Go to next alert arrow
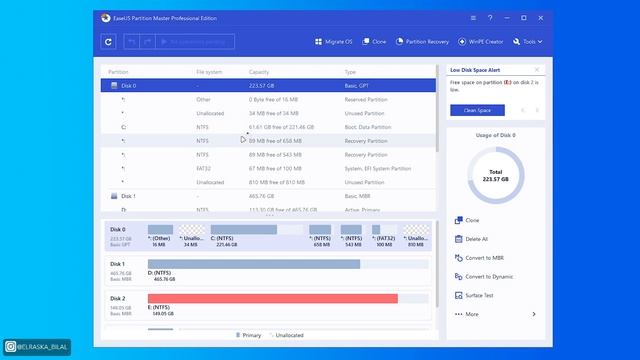The image size is (640, 360). pos(537,110)
